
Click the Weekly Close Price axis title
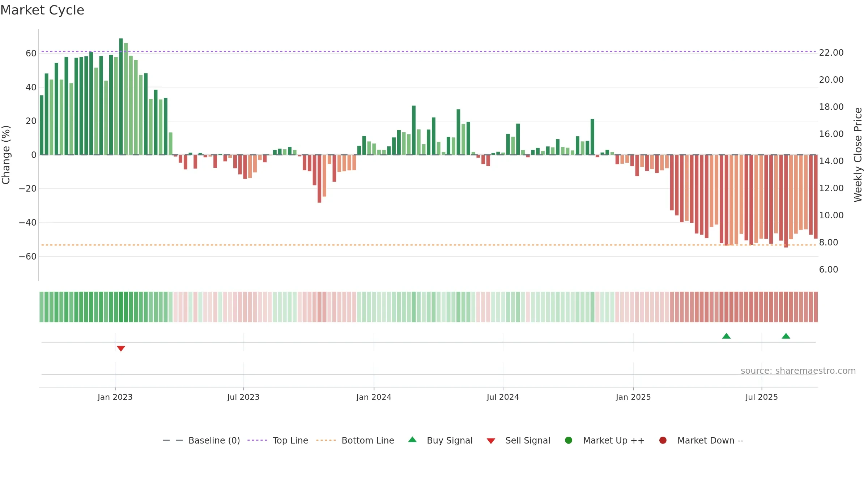[858, 155]
